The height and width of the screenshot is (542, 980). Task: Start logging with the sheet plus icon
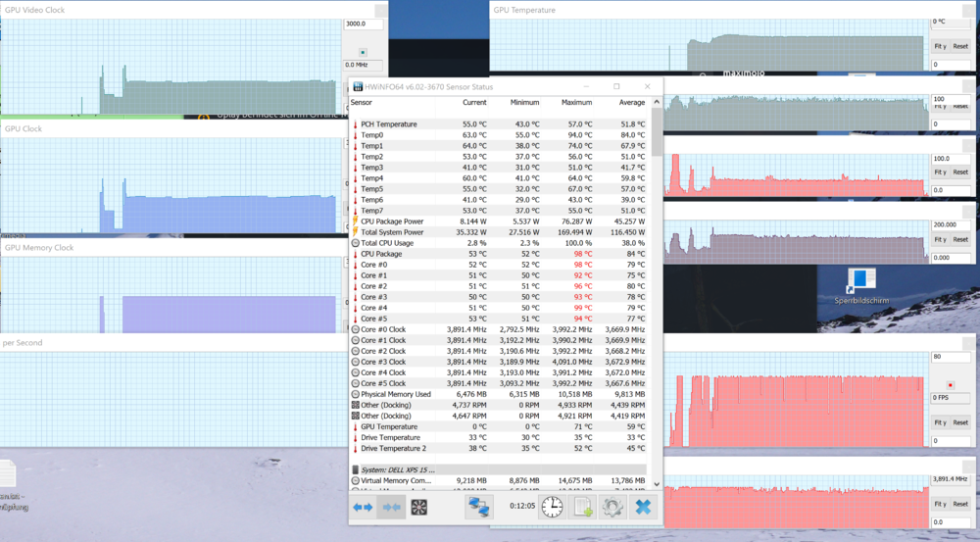point(583,507)
